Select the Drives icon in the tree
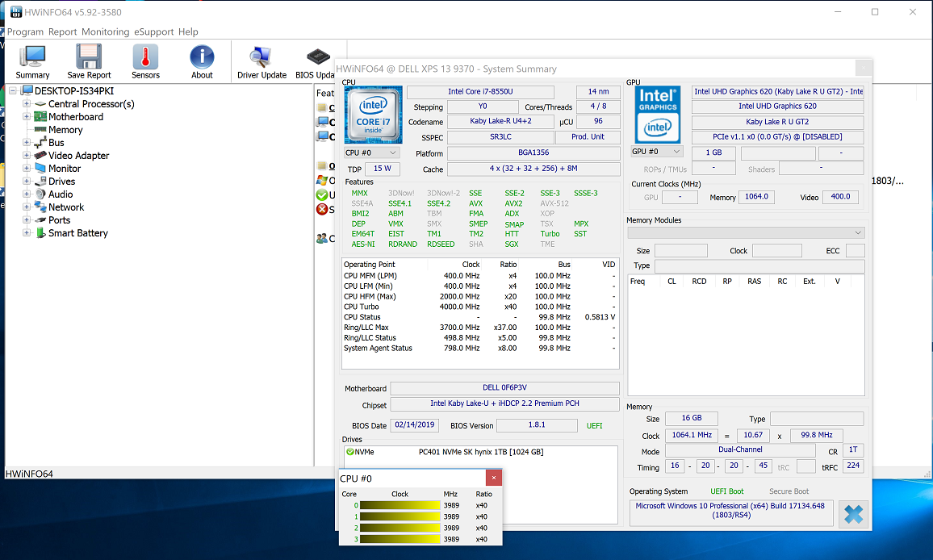 pyautogui.click(x=40, y=181)
